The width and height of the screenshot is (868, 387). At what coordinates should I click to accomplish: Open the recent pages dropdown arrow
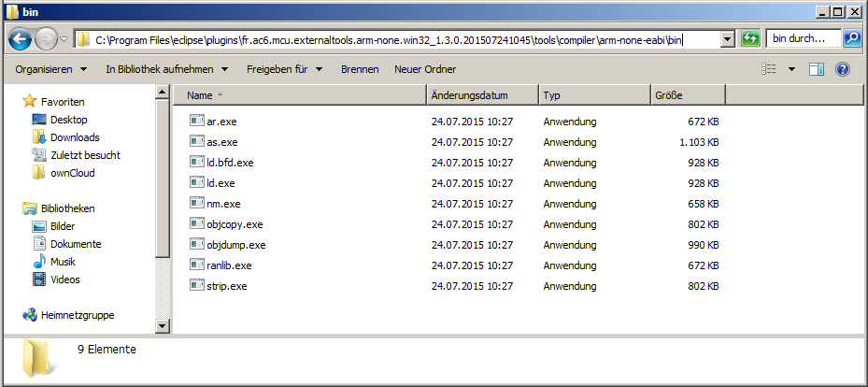point(64,39)
